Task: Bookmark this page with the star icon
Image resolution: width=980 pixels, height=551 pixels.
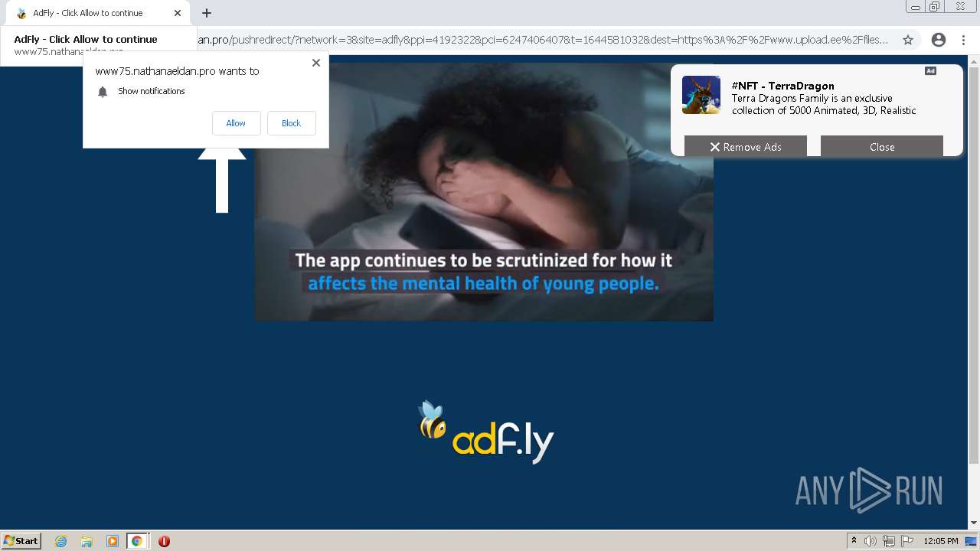Action: 908,40
